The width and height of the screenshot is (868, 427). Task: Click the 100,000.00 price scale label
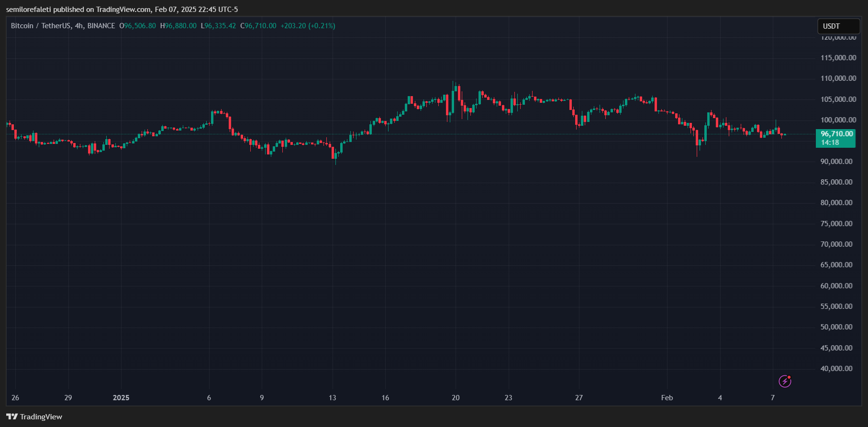(x=838, y=120)
